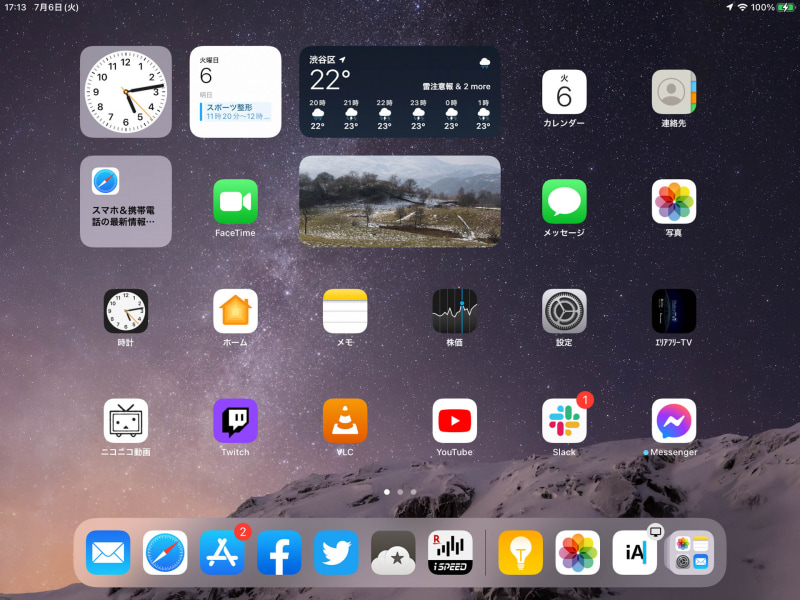Tap the Safari スマホ＆携帯電話 widget

click(x=126, y=202)
